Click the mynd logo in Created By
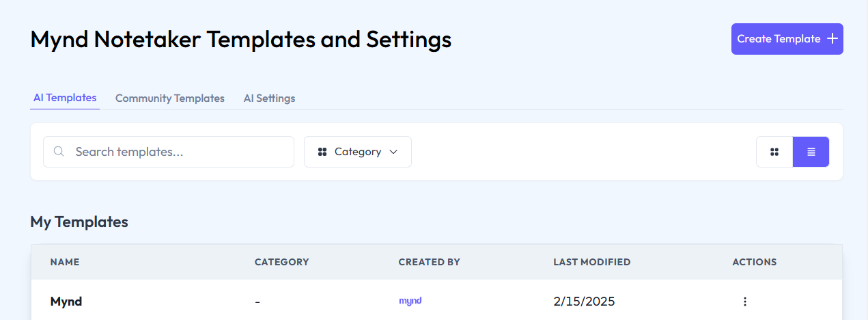868x320 pixels. click(x=410, y=301)
